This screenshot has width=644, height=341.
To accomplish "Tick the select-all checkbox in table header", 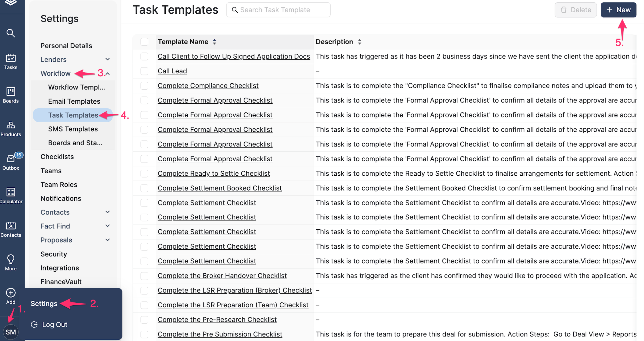I will [144, 42].
